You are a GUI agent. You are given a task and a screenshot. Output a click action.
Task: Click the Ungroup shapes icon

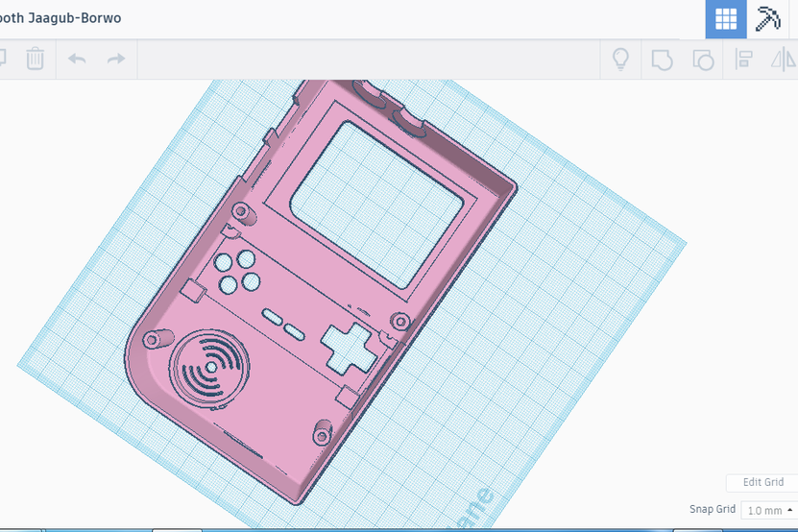(x=703, y=60)
